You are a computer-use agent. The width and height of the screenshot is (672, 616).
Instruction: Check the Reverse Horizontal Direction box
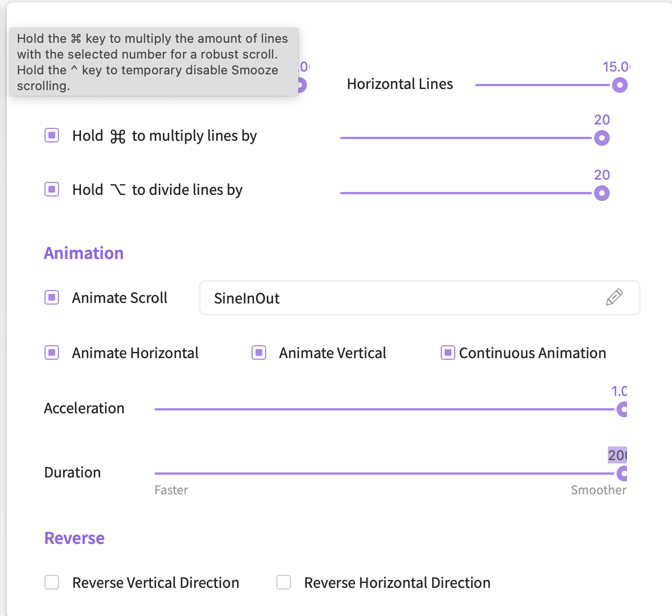click(284, 582)
